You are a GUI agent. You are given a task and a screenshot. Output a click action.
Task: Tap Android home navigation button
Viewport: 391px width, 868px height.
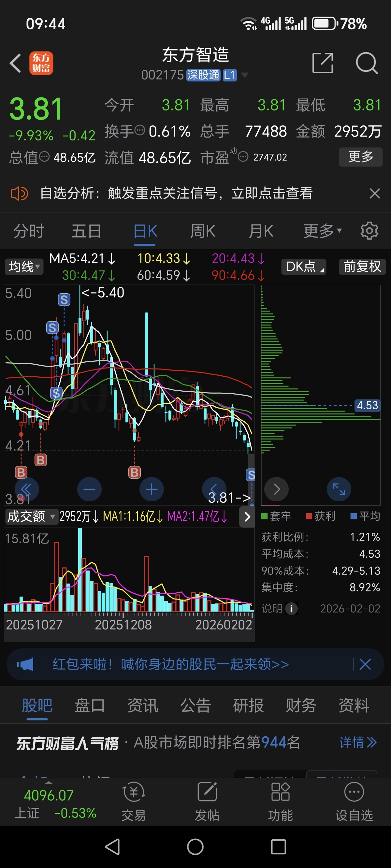[x=195, y=847]
